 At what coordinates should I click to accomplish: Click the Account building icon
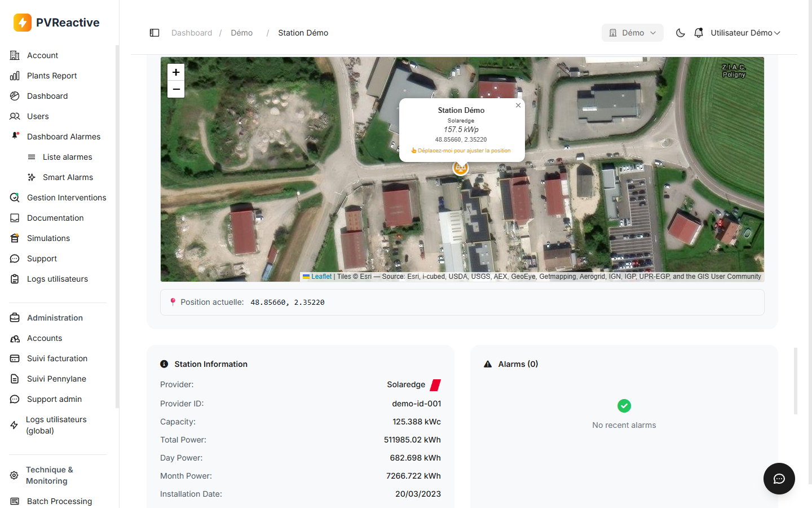point(15,55)
